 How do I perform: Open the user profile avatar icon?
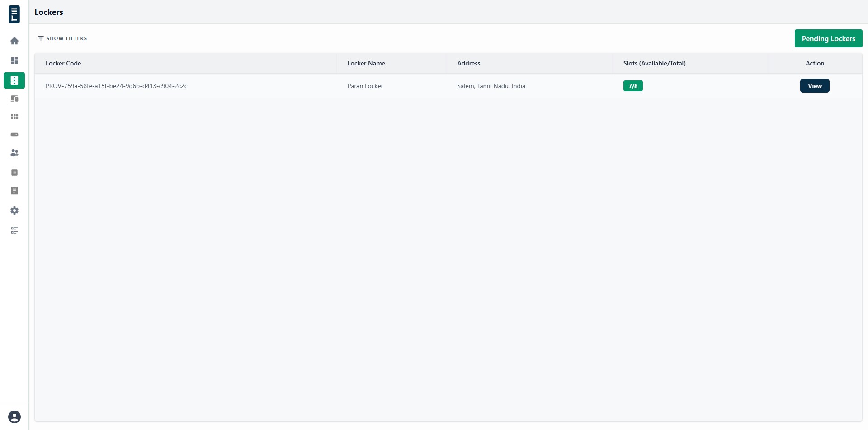pos(14,417)
